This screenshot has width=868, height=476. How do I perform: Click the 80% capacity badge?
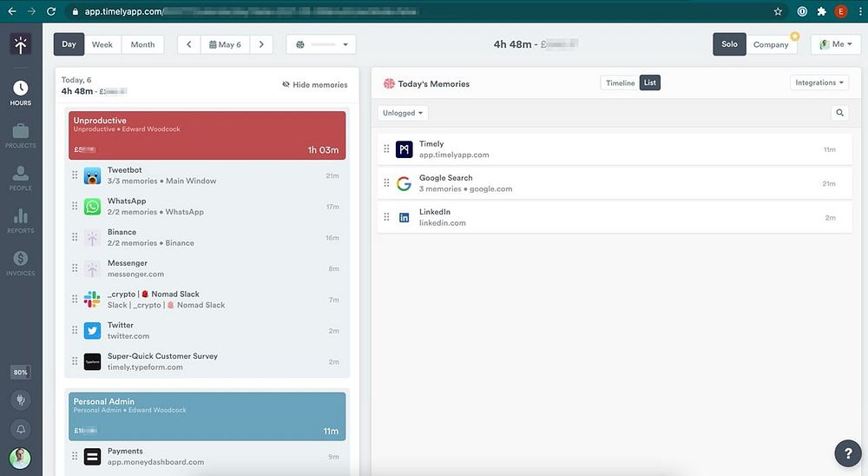pos(21,373)
